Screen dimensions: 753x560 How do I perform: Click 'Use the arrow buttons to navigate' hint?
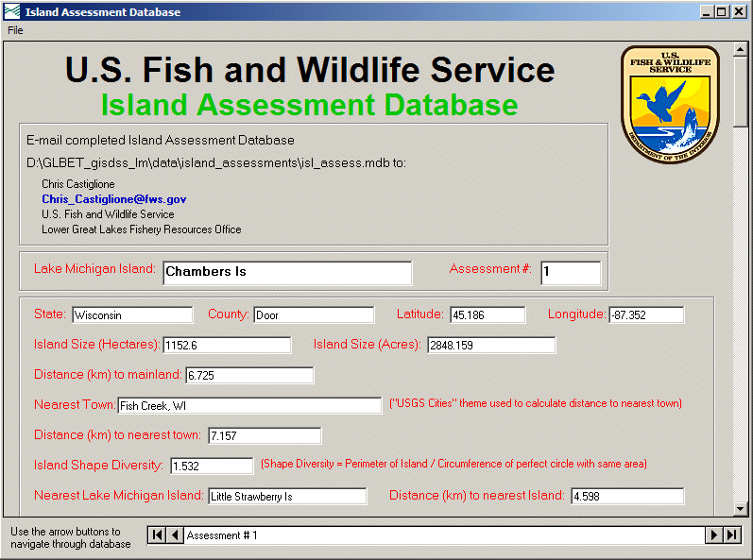(x=71, y=537)
